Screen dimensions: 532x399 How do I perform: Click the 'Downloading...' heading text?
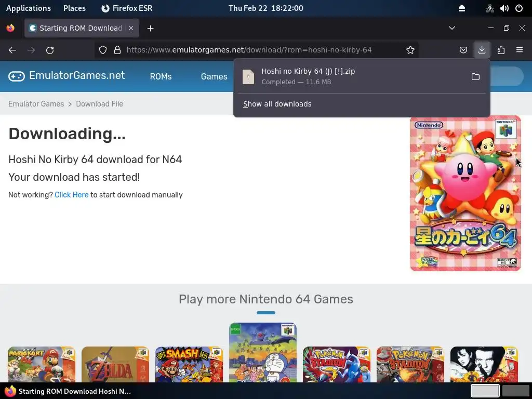coord(67,134)
